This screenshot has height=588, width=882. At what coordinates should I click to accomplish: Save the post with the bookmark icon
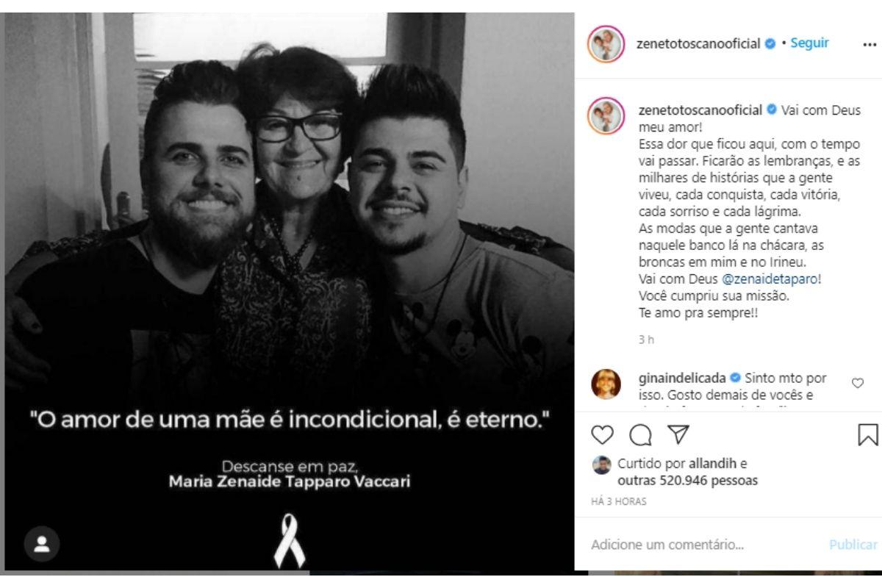tap(868, 434)
